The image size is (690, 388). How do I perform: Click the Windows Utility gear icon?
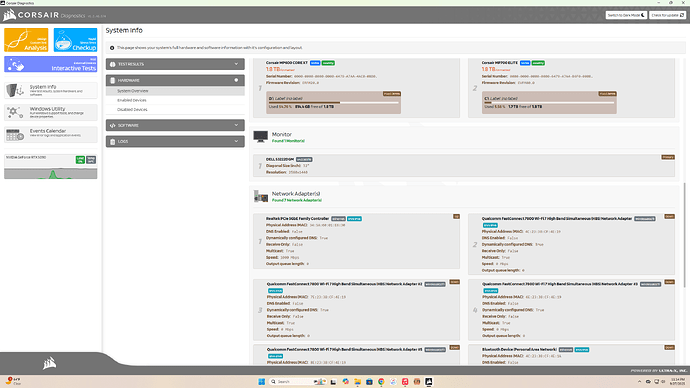(15, 113)
